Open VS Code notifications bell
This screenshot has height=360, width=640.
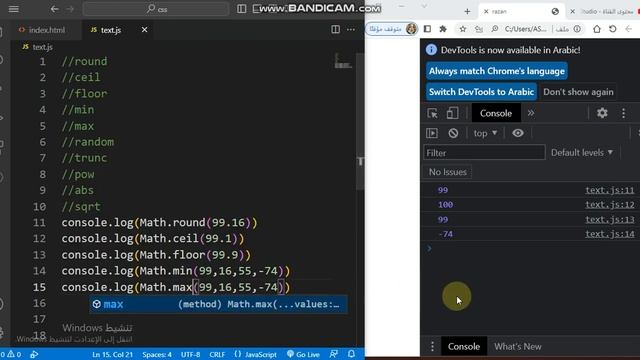pos(351,354)
